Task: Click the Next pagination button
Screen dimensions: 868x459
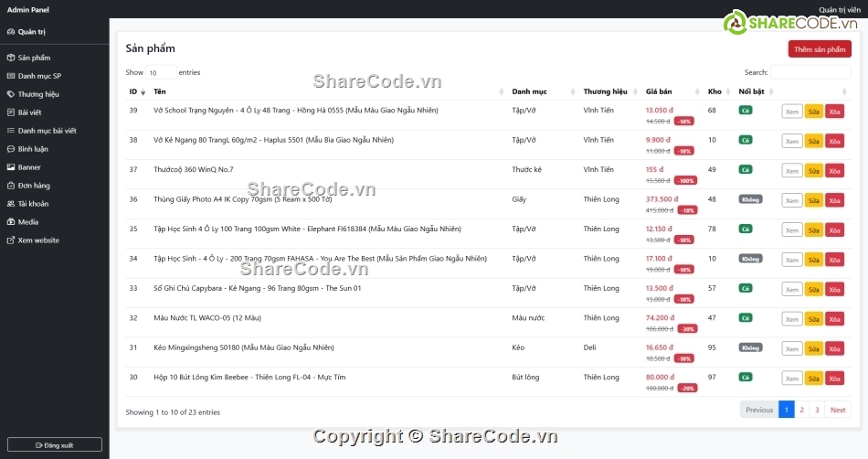Action: click(x=838, y=410)
